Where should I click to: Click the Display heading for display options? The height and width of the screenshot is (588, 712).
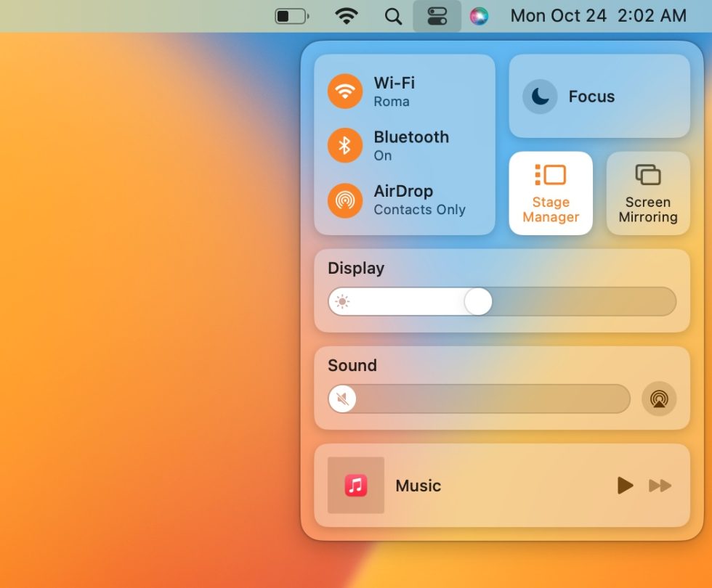[356, 268]
